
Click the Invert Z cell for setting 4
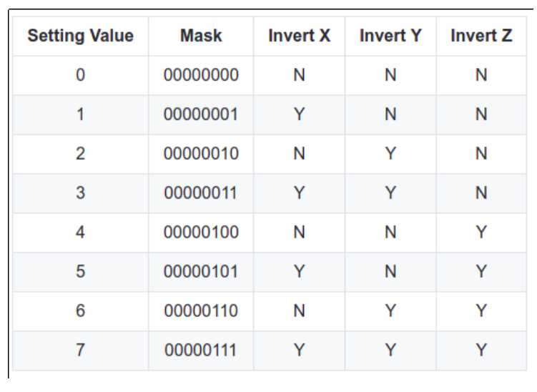(x=481, y=233)
